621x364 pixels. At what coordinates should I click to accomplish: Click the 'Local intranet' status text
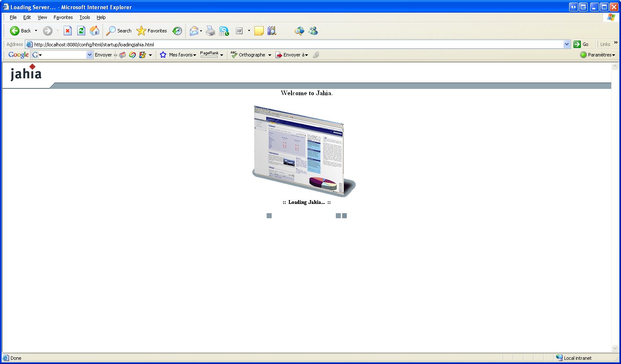point(578,358)
